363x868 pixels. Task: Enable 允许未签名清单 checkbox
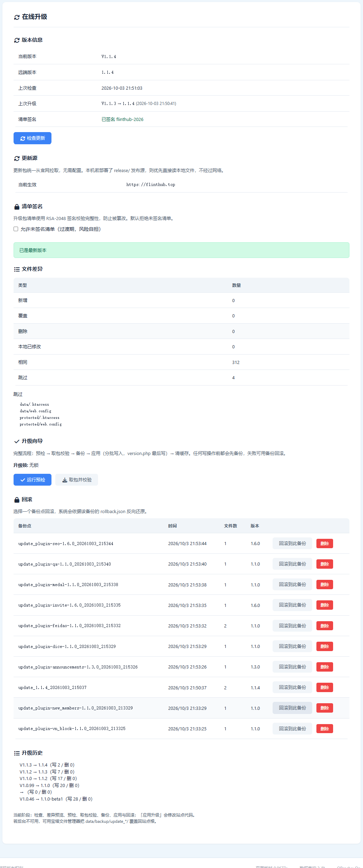click(16, 229)
